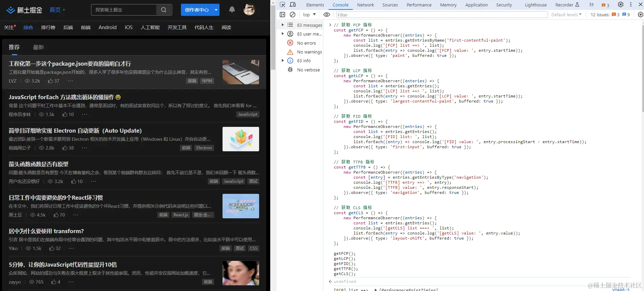Open more options on the zayyo article
The height and width of the screenshot is (291, 644).
click(71, 282)
